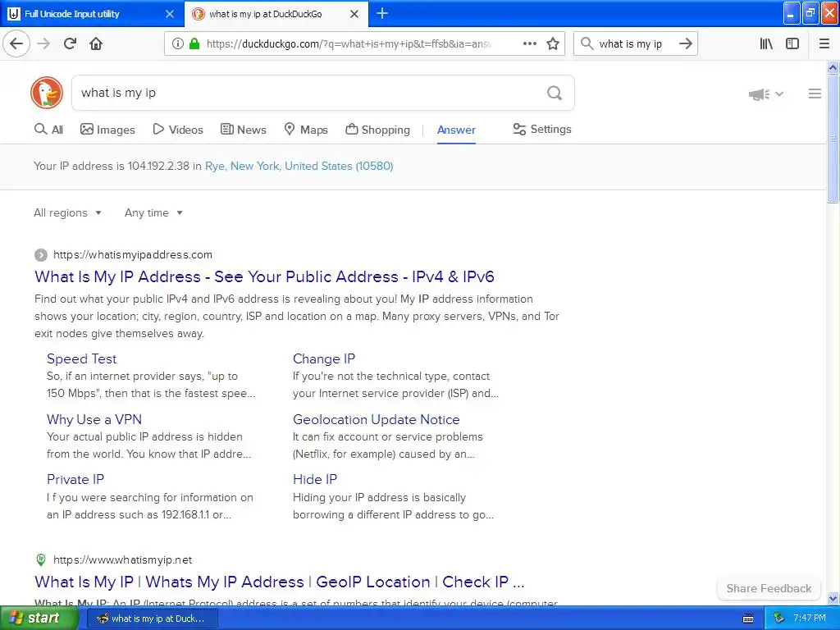The height and width of the screenshot is (630, 840).
Task: Click the https://www.whatismyip.net URL text
Action: coord(123,559)
